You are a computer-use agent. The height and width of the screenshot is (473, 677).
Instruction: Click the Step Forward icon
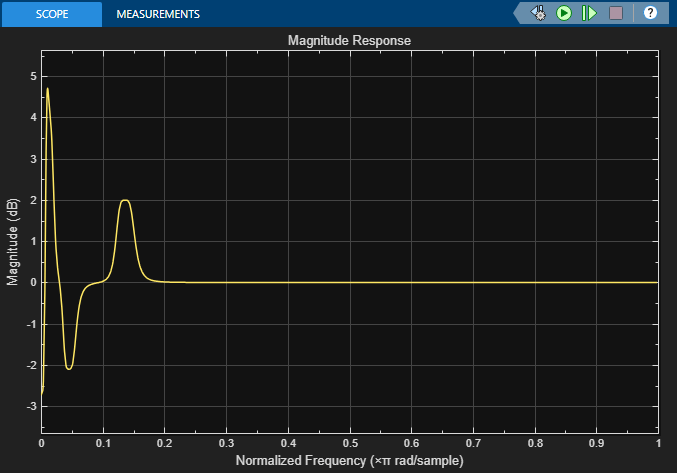click(590, 14)
